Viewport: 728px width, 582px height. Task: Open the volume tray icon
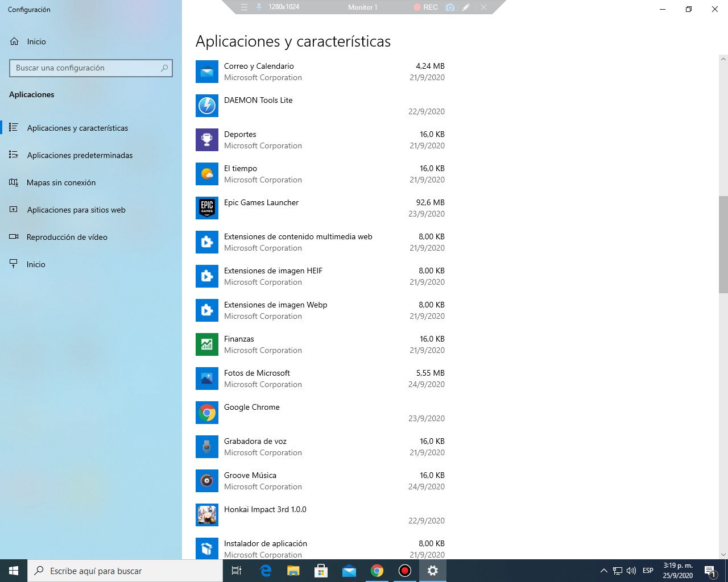click(x=631, y=571)
